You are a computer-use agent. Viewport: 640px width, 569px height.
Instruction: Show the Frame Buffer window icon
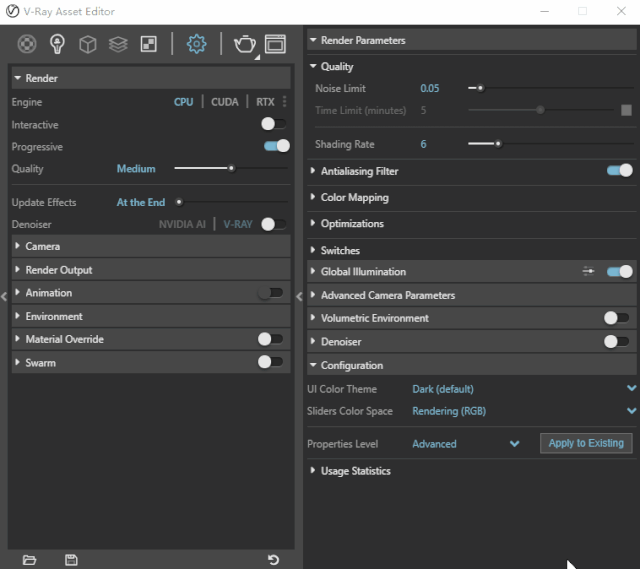[276, 44]
